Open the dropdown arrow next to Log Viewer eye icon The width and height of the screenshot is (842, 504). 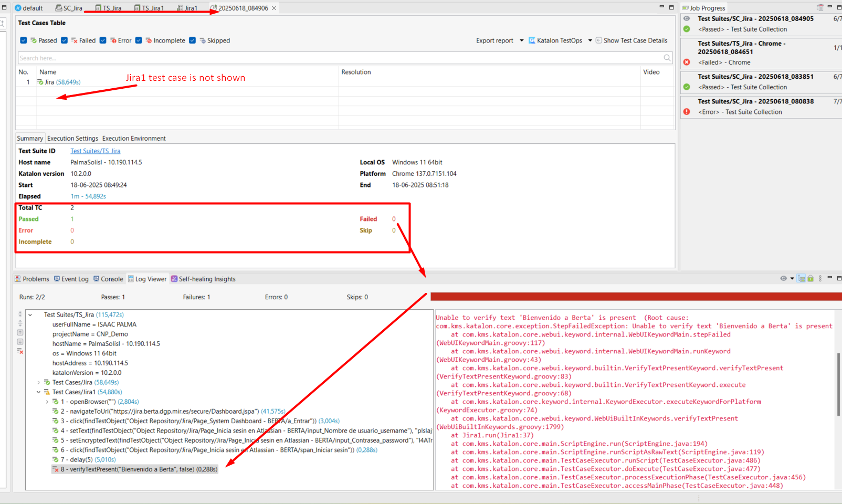[x=792, y=278]
